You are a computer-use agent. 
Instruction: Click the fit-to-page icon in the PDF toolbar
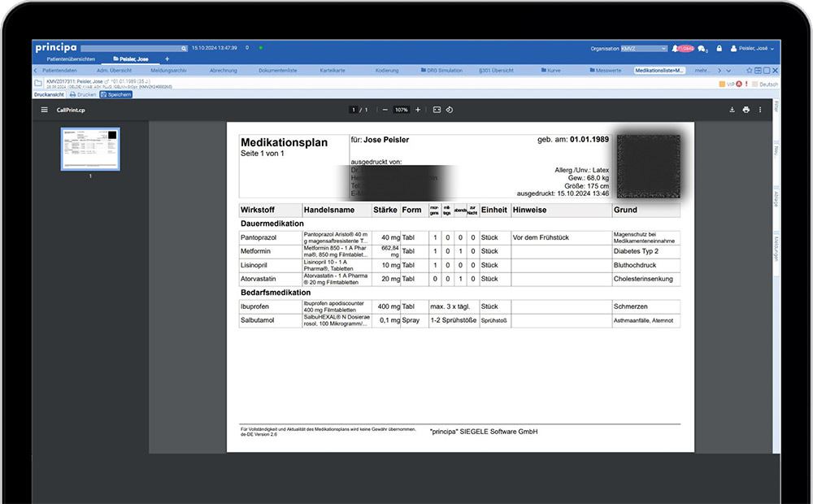(x=437, y=110)
